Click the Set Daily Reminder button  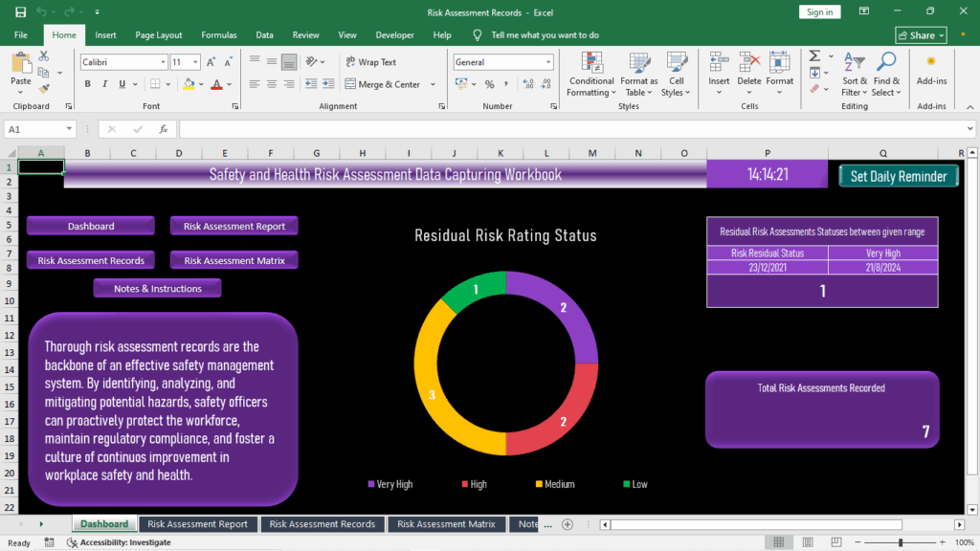(898, 176)
